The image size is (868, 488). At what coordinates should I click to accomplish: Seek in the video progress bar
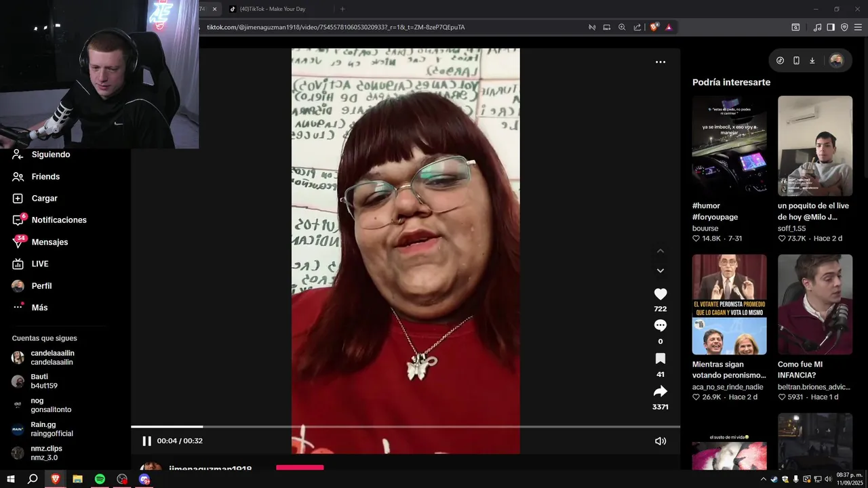[406, 427]
